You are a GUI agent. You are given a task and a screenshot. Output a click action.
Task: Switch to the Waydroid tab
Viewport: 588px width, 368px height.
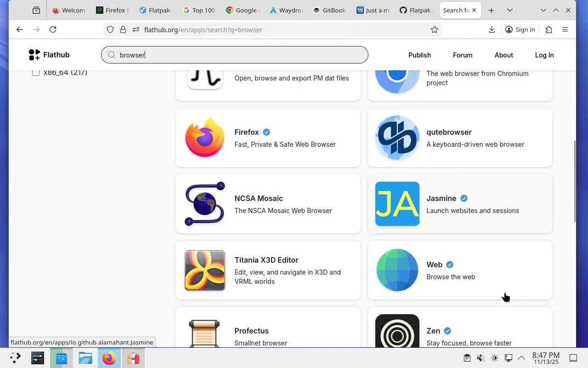[x=286, y=10]
